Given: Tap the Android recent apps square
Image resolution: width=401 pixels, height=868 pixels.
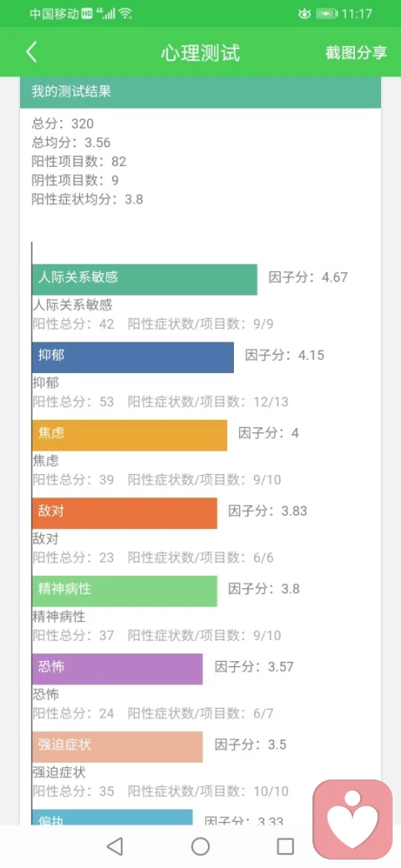Looking at the screenshot, I should coord(285,845).
